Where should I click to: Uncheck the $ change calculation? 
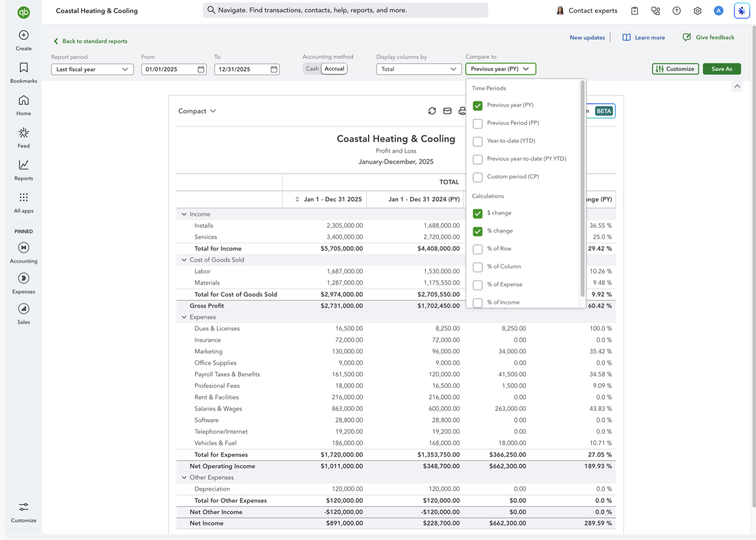tap(478, 213)
